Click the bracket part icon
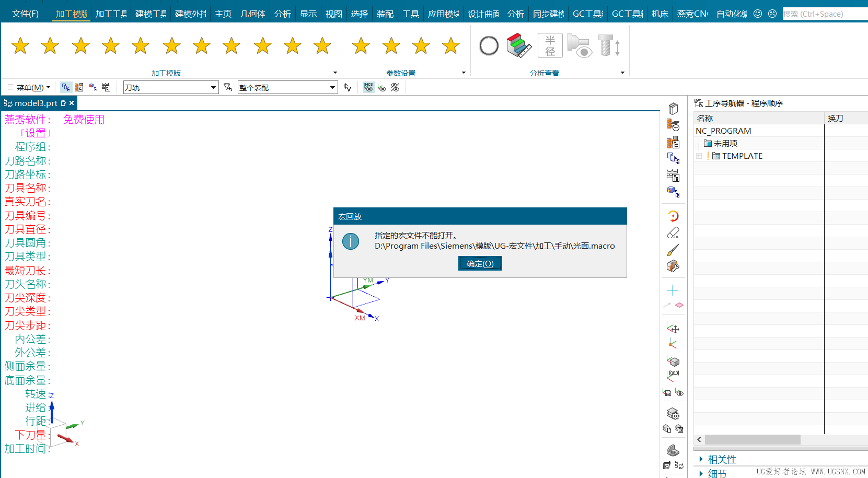 (x=673, y=450)
